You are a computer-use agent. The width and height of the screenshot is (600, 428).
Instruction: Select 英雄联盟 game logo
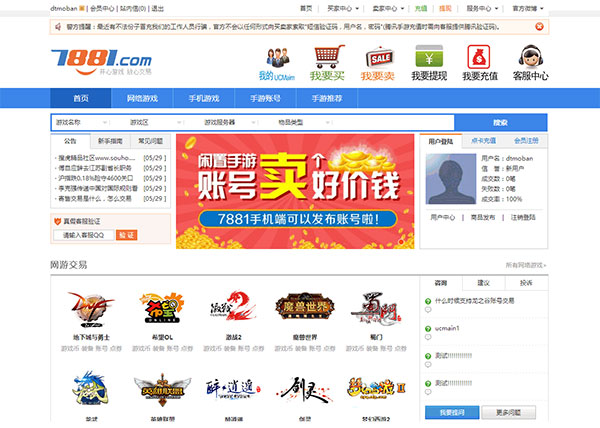162,390
